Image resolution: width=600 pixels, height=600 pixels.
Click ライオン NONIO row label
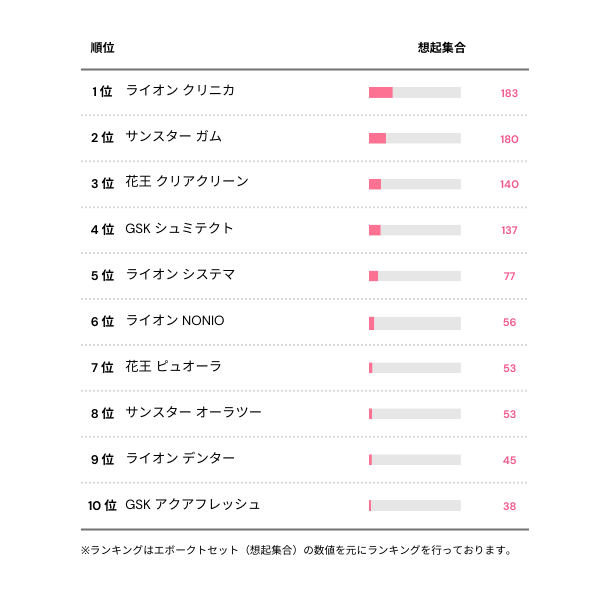(175, 321)
